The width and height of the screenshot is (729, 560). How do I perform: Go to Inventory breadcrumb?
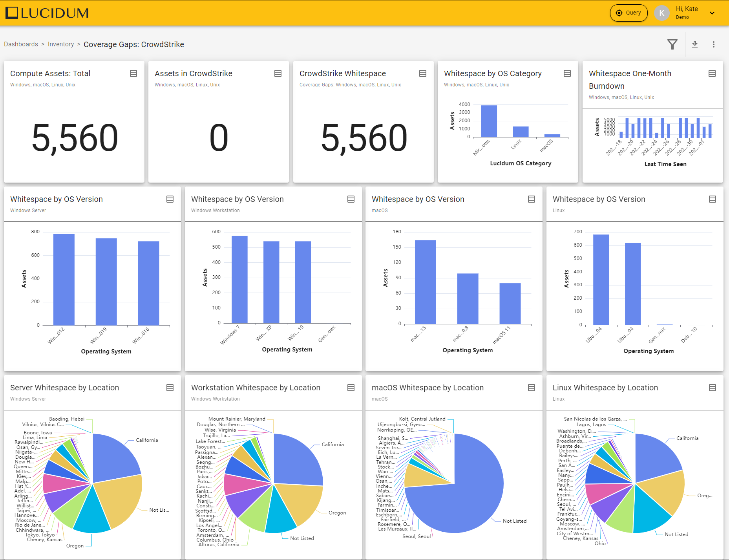pyautogui.click(x=61, y=44)
